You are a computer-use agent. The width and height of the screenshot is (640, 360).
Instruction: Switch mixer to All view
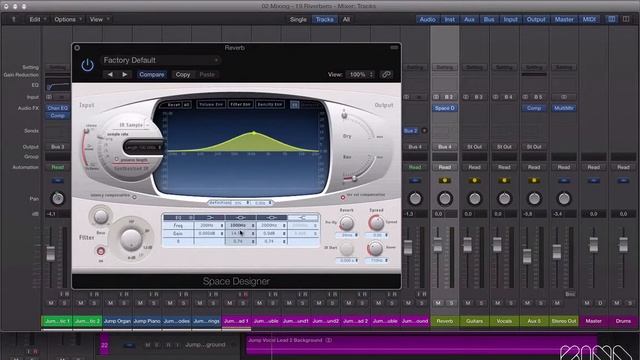click(346, 19)
